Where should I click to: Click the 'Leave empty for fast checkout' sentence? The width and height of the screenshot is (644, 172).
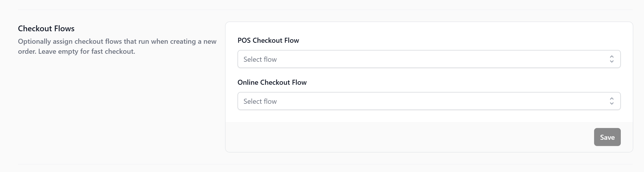click(87, 51)
